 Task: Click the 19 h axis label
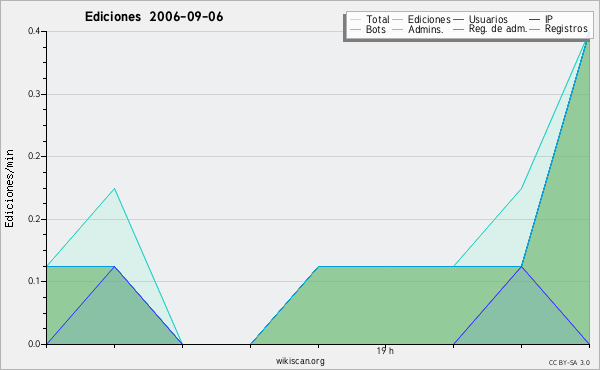(x=385, y=351)
